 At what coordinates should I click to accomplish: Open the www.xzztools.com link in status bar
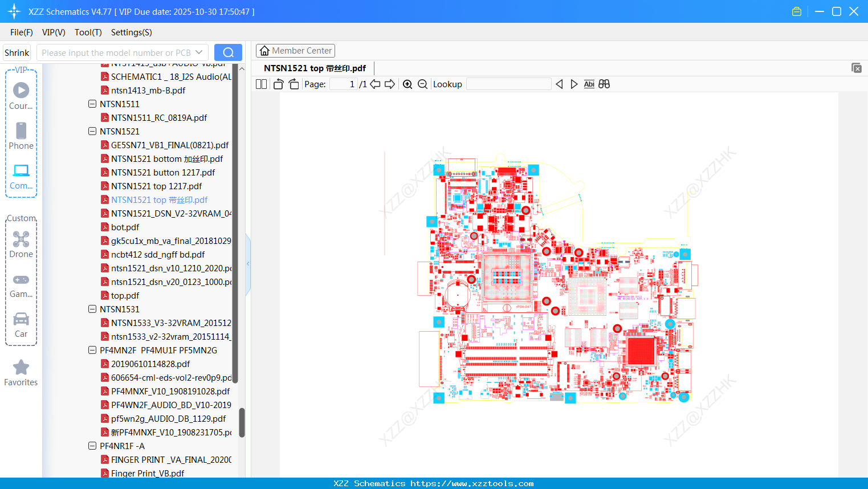tap(472, 484)
